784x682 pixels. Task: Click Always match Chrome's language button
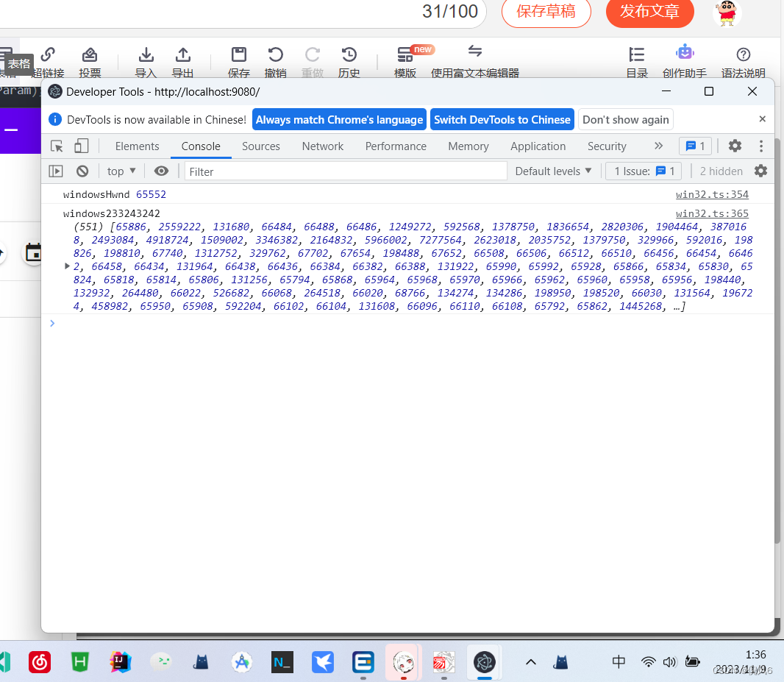(x=340, y=119)
